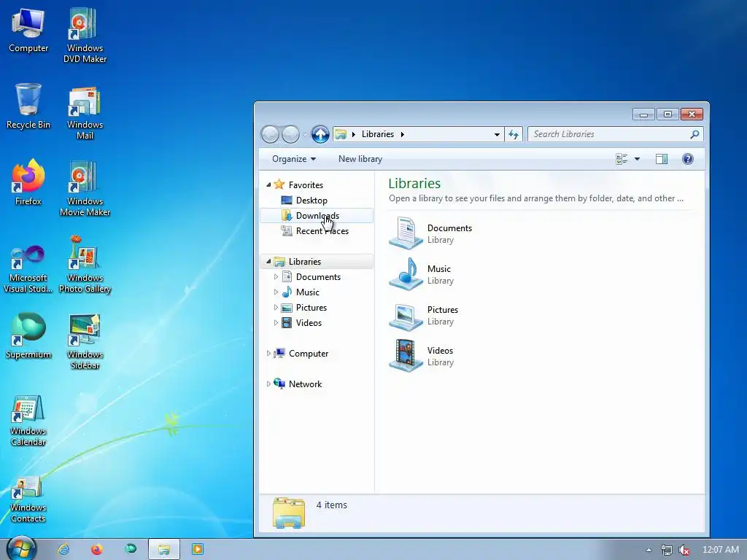Image resolution: width=747 pixels, height=560 pixels.
Task: Open the Computer desktop icon
Action: [x=28, y=31]
